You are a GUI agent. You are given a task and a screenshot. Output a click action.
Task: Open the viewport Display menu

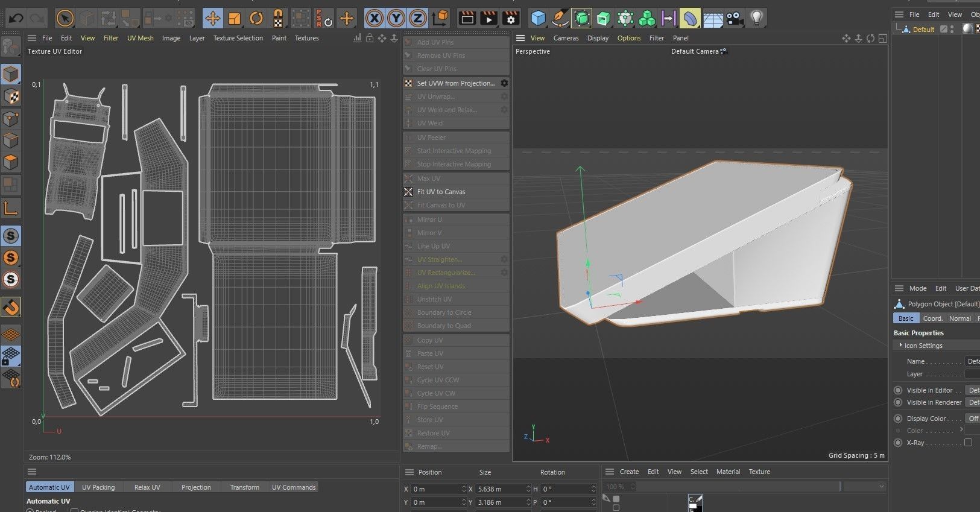point(598,38)
